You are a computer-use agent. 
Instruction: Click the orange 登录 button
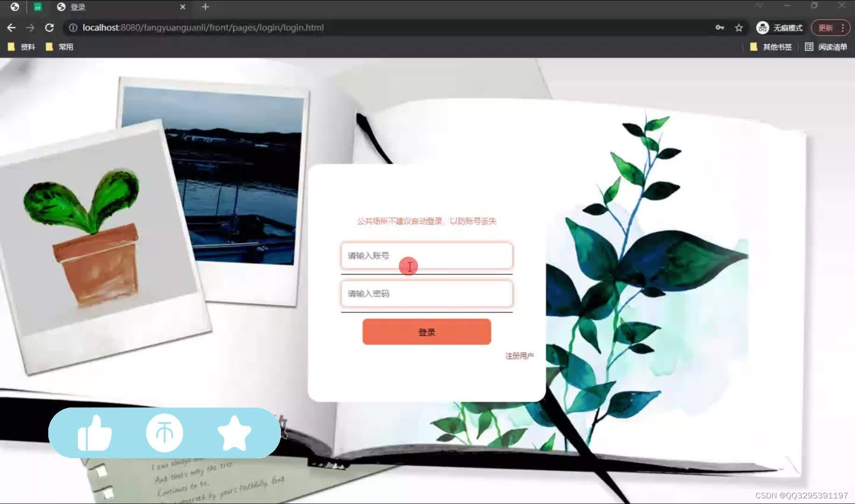click(x=427, y=332)
